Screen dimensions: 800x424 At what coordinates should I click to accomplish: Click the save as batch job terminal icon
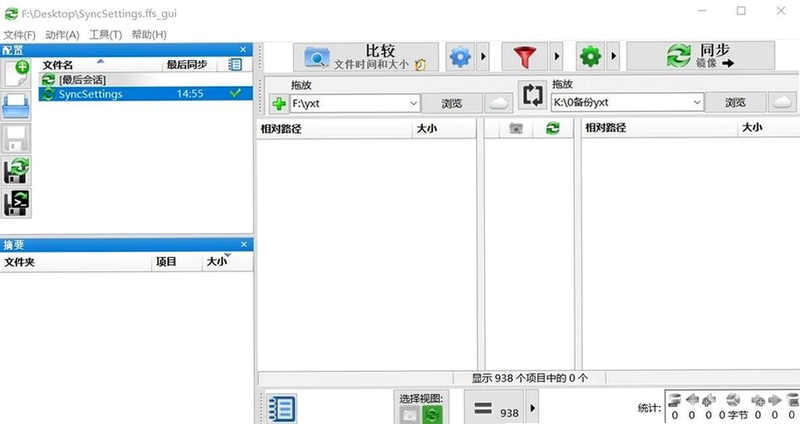[x=16, y=203]
